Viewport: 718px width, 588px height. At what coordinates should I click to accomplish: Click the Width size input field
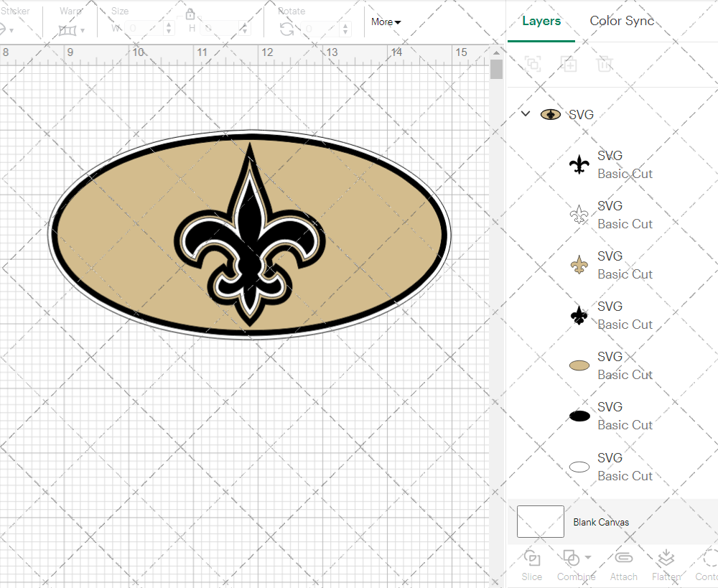click(x=144, y=29)
